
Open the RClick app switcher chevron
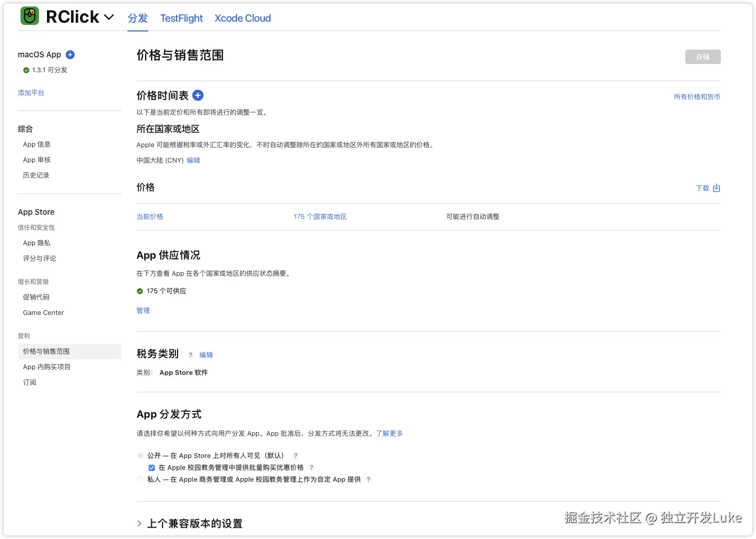pyautogui.click(x=109, y=17)
